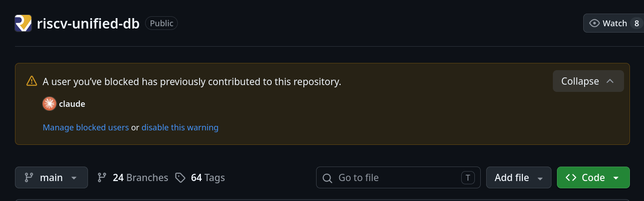Open the claude username link
The height and width of the screenshot is (201, 644).
(72, 104)
